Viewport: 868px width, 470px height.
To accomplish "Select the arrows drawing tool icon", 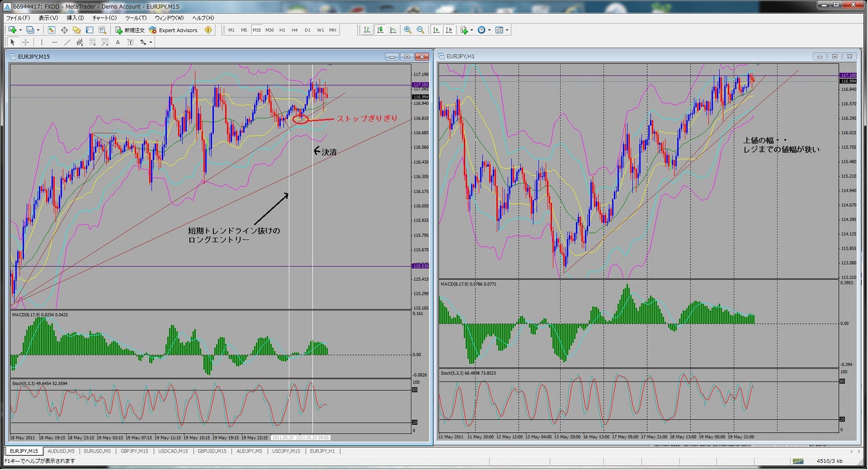I will click(143, 42).
